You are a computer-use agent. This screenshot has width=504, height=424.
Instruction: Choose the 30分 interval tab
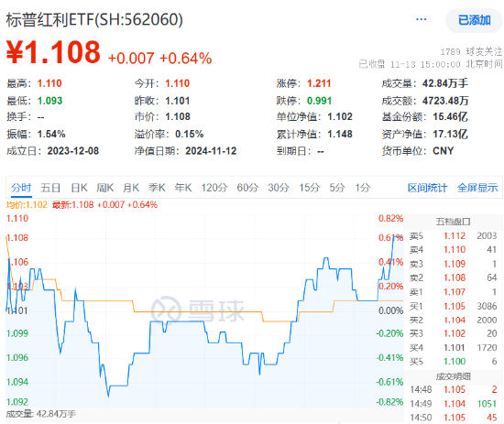(279, 188)
